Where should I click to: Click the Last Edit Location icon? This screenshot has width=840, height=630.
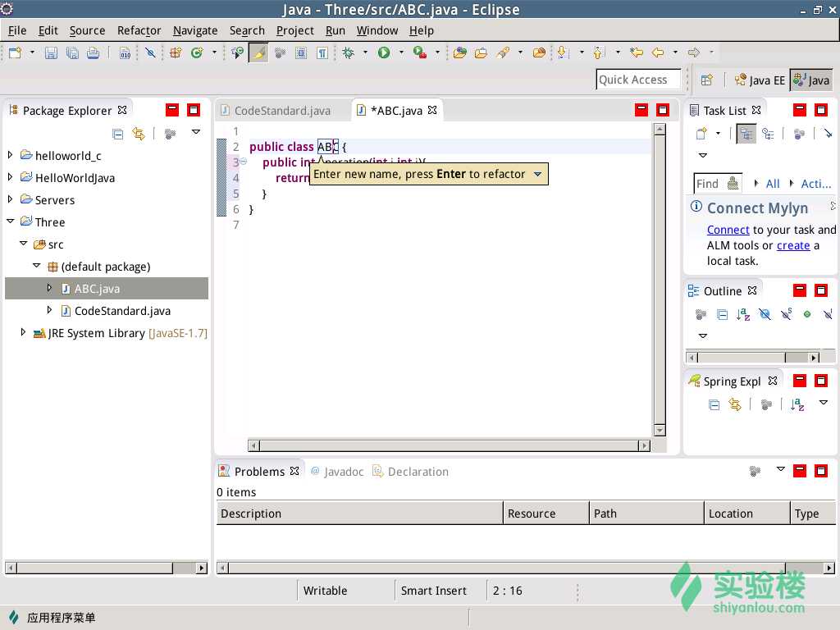636,52
